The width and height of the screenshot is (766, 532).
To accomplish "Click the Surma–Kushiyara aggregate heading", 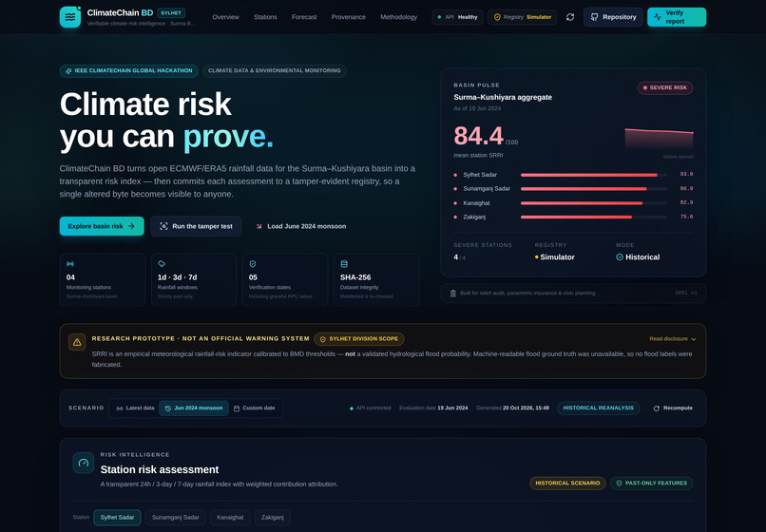I will tap(503, 97).
